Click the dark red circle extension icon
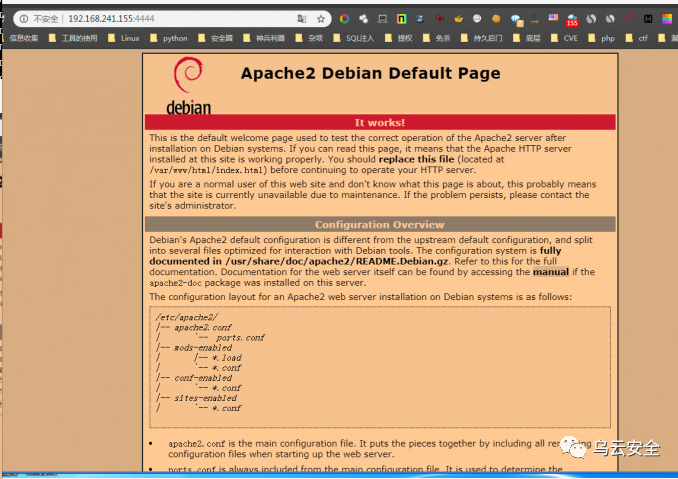 pos(629,19)
